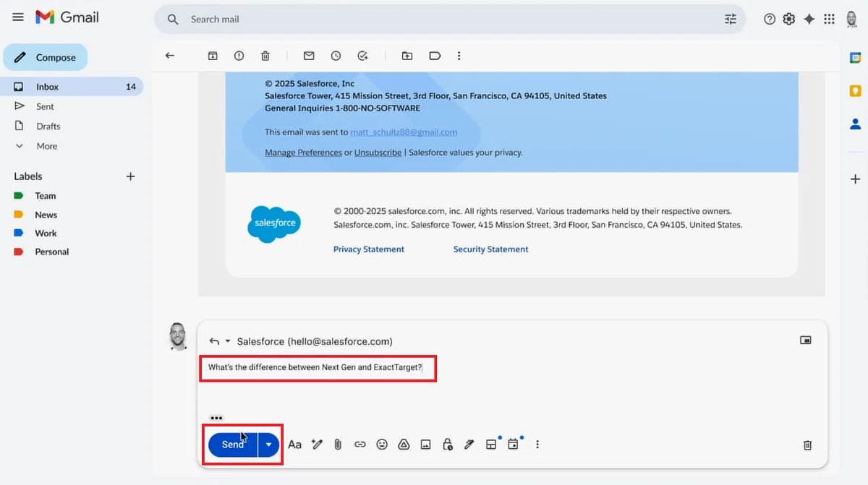
Task: Delete this email with the trash icon
Action: (x=265, y=56)
